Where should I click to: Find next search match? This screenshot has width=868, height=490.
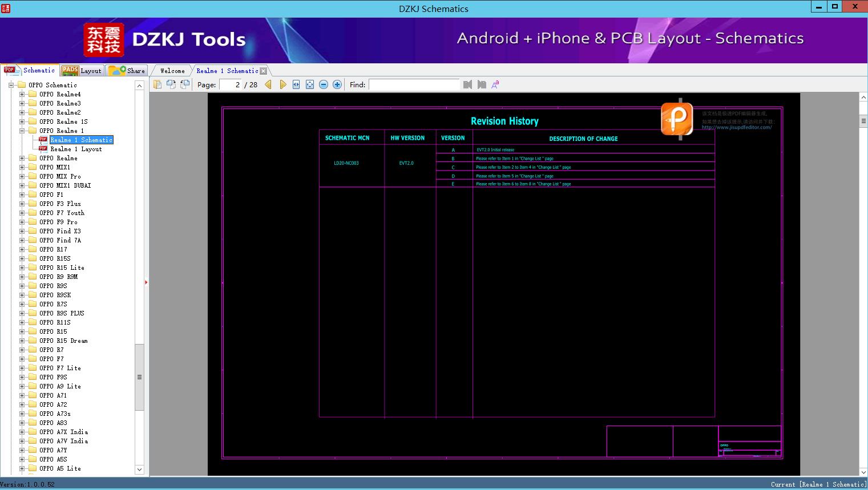tap(482, 84)
